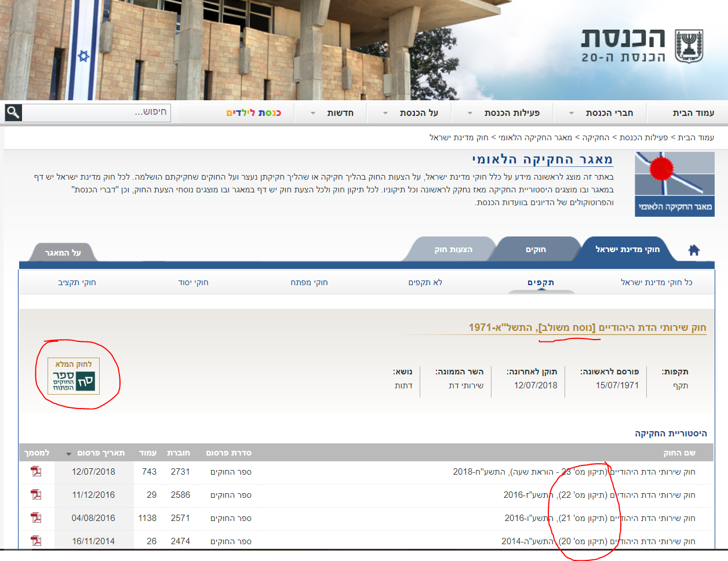Switch to the חוקי מדינת ישראל tab
This screenshot has width=728, height=561.
click(628, 249)
